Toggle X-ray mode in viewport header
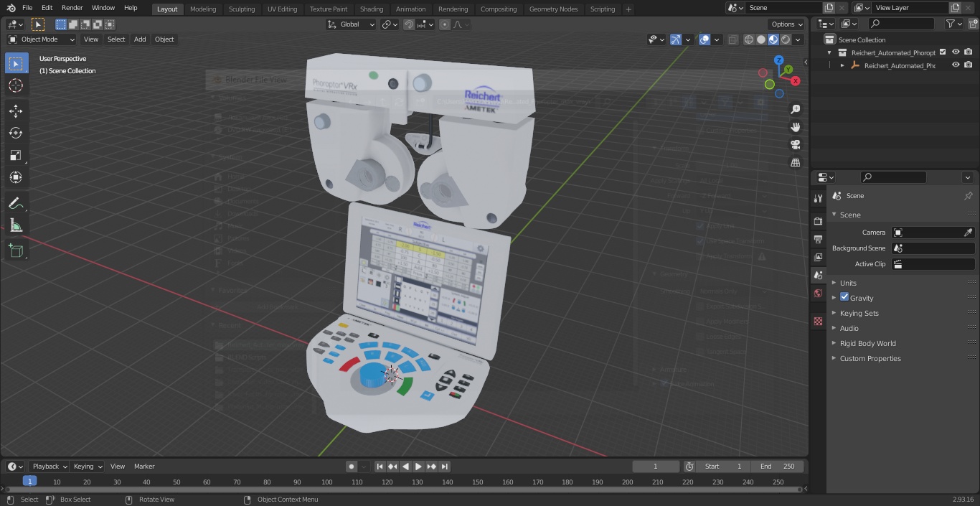 (732, 39)
